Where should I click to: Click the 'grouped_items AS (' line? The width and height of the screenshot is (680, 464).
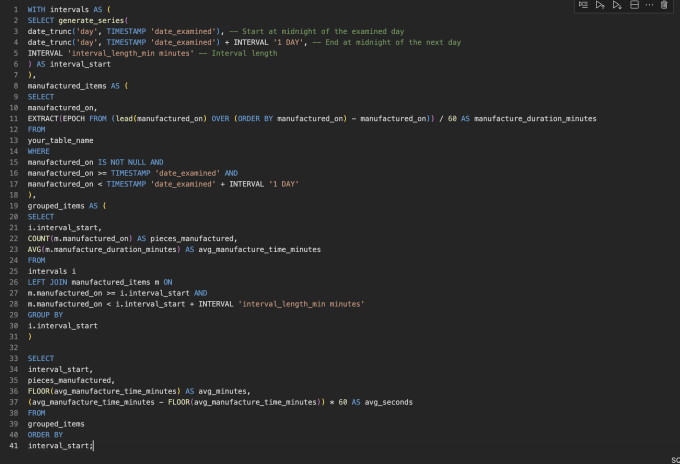point(67,206)
